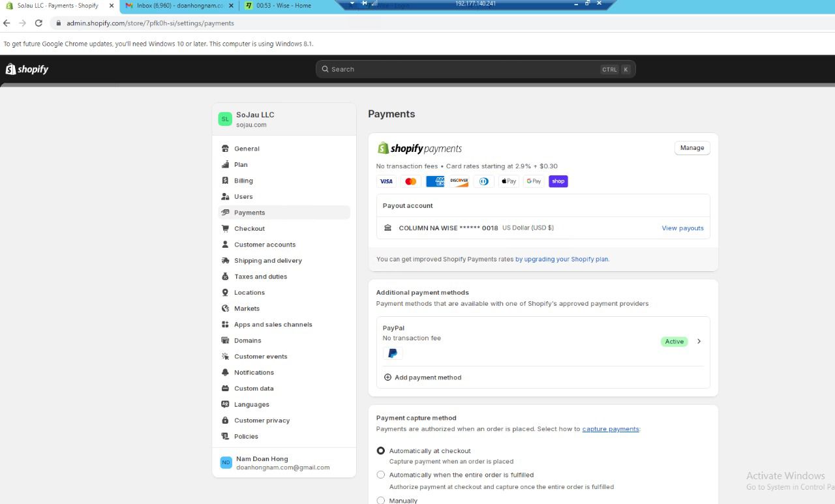Open General settings page
The width and height of the screenshot is (835, 504).
(x=284, y=149)
